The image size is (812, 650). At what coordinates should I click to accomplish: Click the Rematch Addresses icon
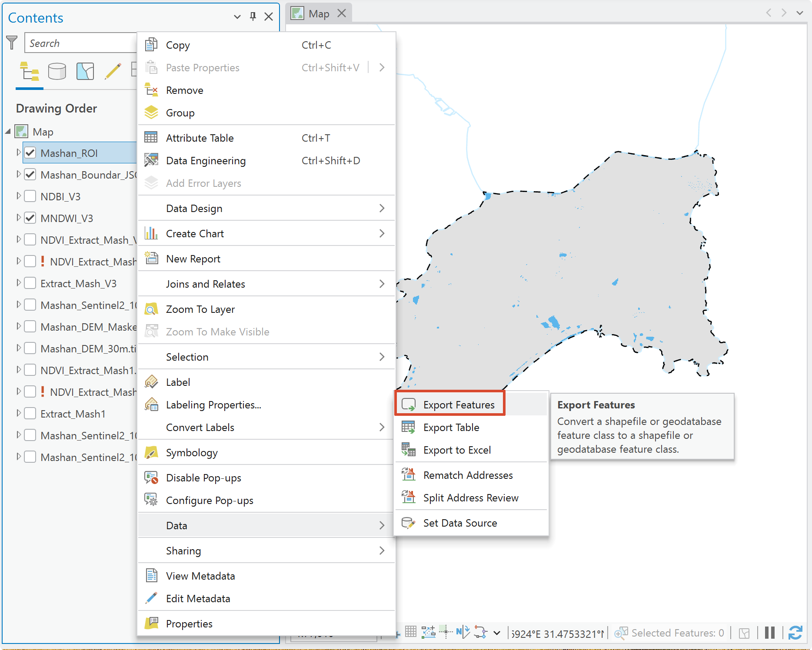(408, 475)
